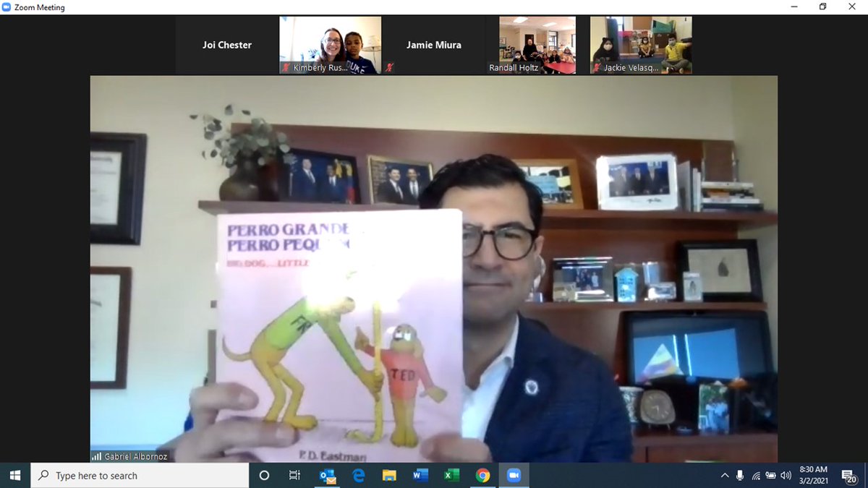
Task: Click the taskbar search box
Action: 140,475
